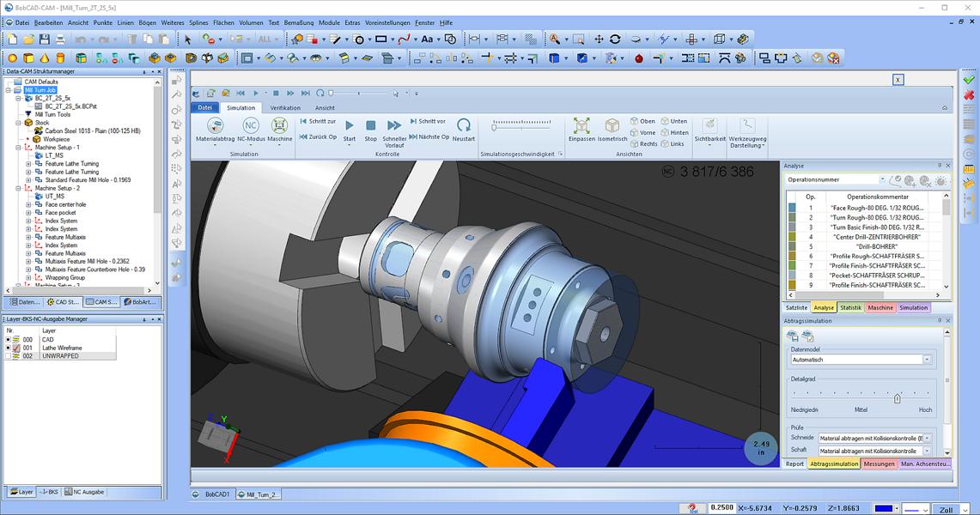Click Zurück Op button
The image size is (980, 515).
point(318,136)
